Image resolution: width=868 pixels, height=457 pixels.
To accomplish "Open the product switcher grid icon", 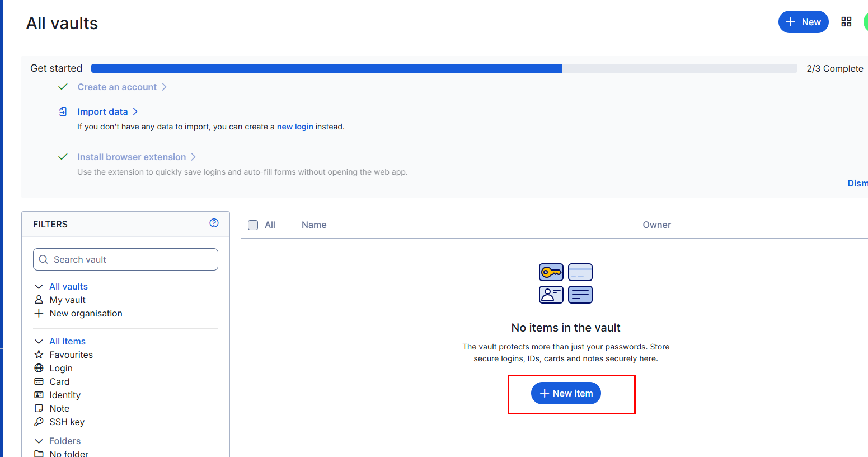I will 846,22.
